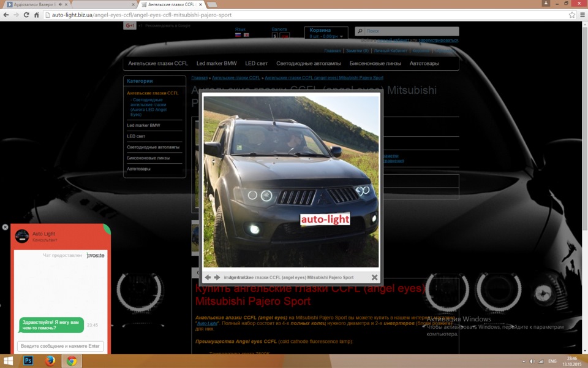588x368 pixels.
Task: Open browser Home page
Action: tap(36, 15)
